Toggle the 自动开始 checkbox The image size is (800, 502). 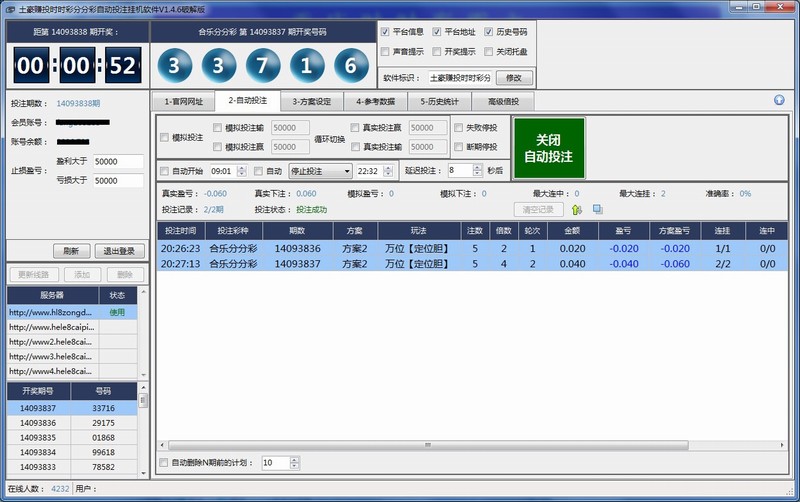click(165, 171)
